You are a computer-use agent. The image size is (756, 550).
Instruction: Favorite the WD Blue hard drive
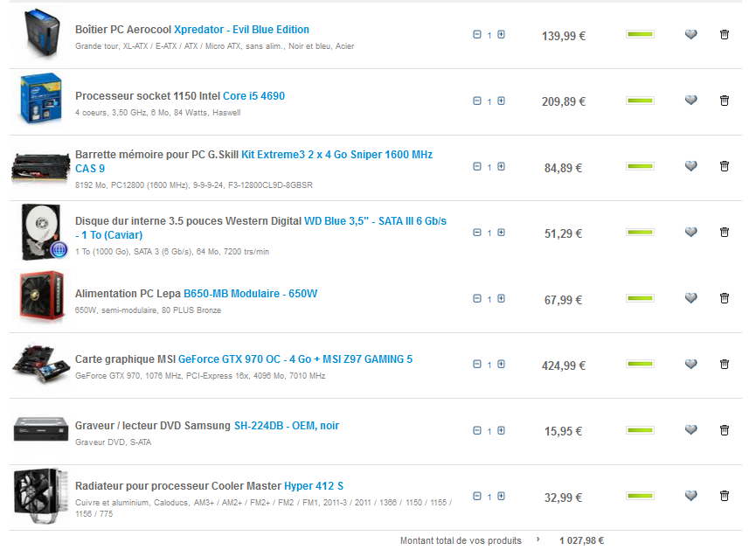[691, 232]
